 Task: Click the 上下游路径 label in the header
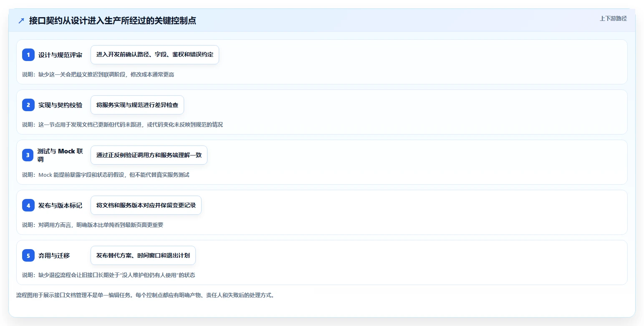pyautogui.click(x=613, y=18)
